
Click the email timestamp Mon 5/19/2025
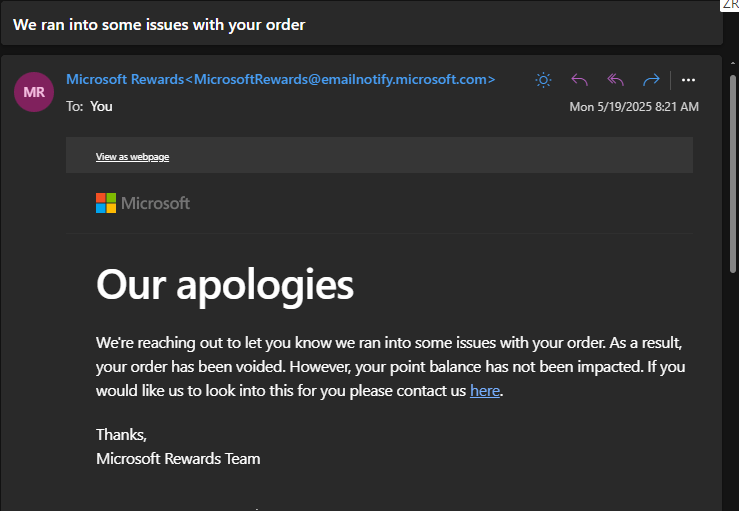coord(633,106)
